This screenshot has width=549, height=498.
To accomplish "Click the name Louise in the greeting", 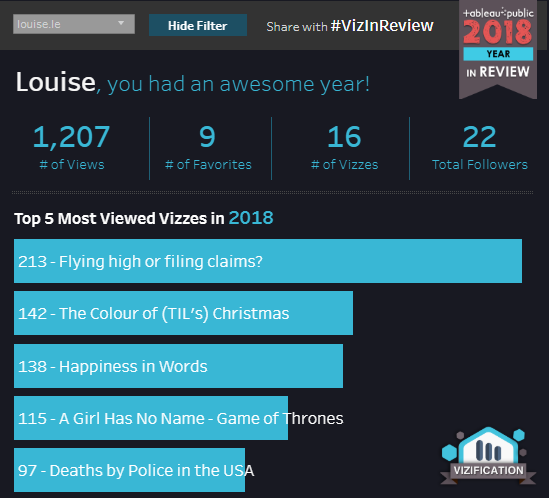I will [x=56, y=82].
